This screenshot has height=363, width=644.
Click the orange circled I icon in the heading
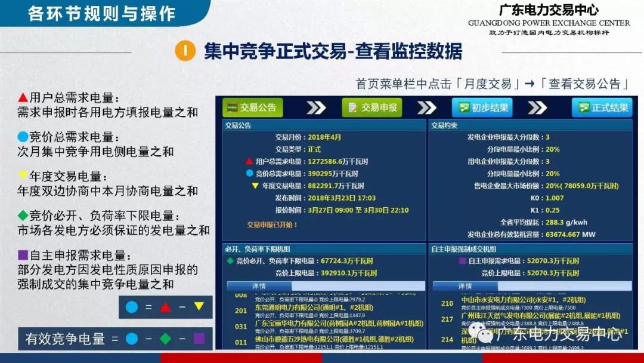[185, 51]
